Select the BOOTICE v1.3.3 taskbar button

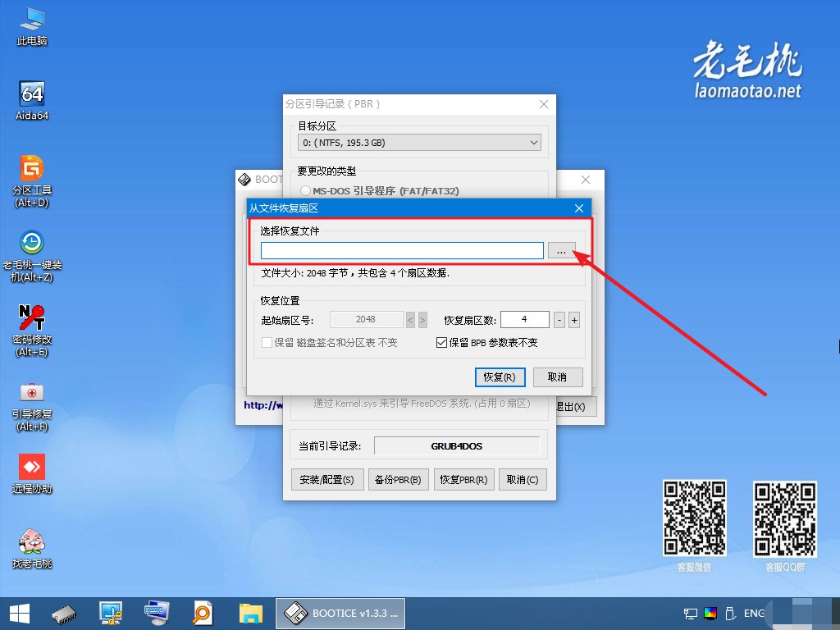coord(340,614)
